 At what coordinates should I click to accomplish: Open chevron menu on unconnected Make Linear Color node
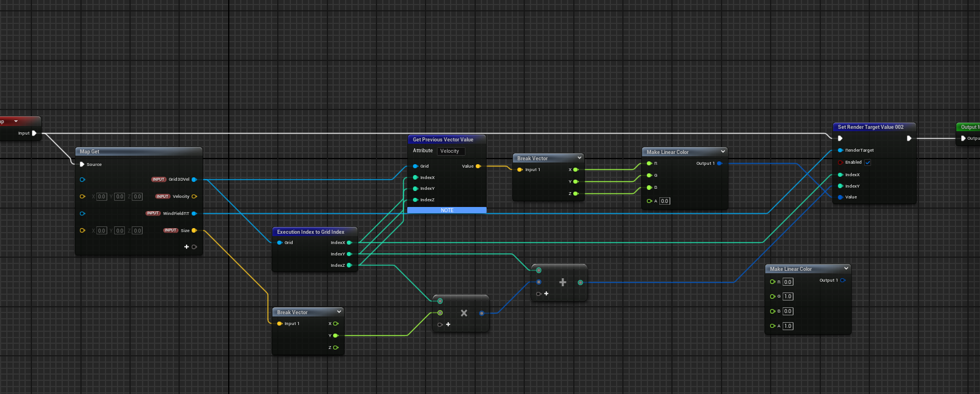(x=846, y=269)
